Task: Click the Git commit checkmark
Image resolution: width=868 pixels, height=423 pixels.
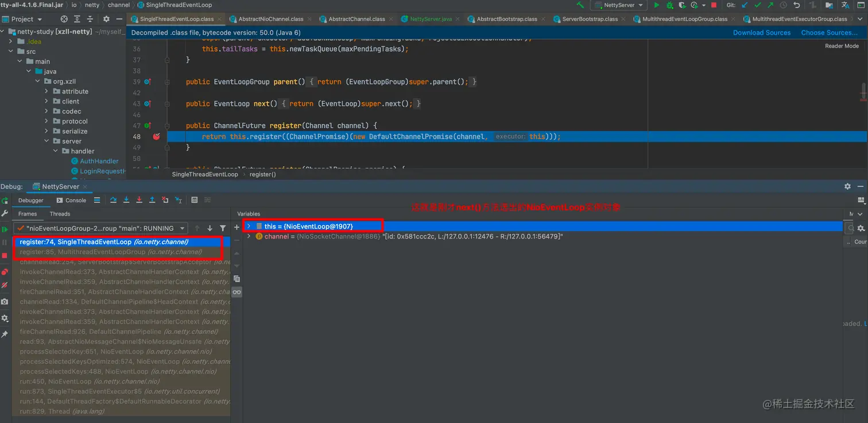Action: pyautogui.click(x=758, y=5)
